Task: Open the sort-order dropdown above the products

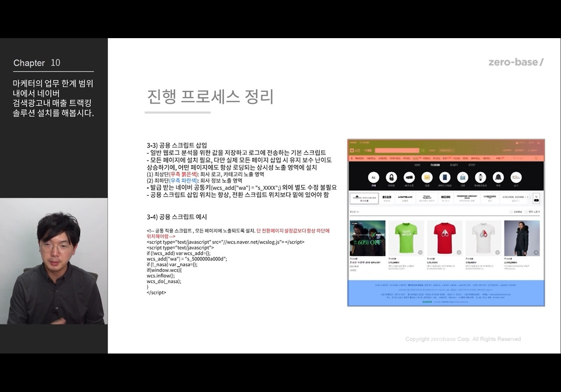Action: 355,212
